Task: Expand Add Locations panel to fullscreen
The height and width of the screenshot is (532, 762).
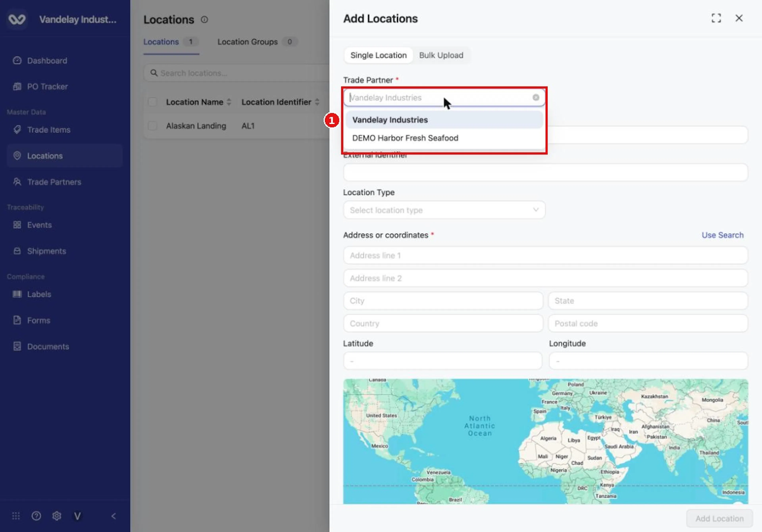Action: coord(716,18)
